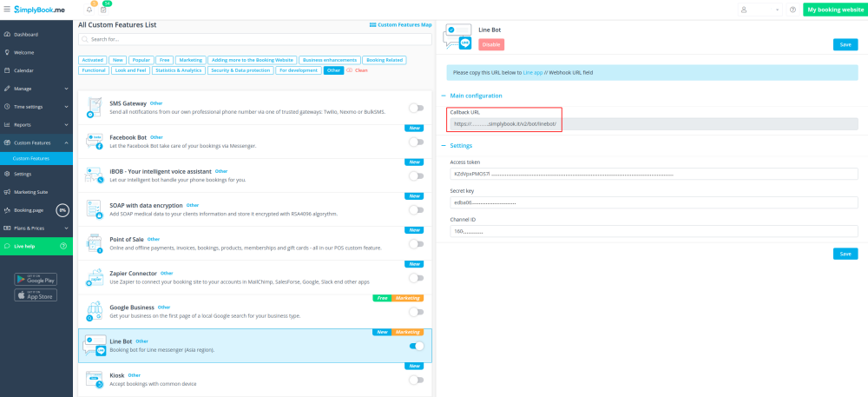Click the Disable button for Line Bot
This screenshot has height=397, width=868.
pos(490,44)
